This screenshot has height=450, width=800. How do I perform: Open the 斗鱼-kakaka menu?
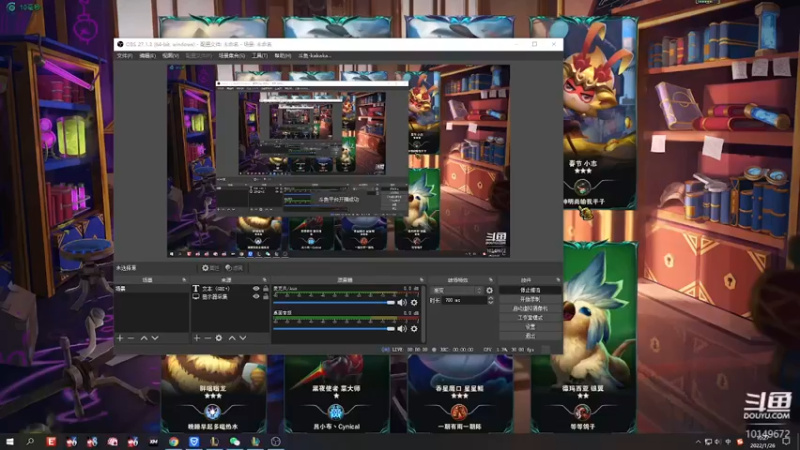coord(315,56)
